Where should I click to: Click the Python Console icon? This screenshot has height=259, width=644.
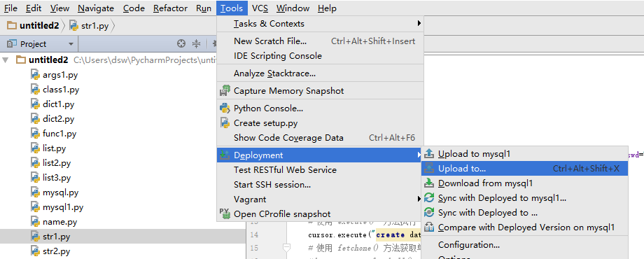(225, 108)
